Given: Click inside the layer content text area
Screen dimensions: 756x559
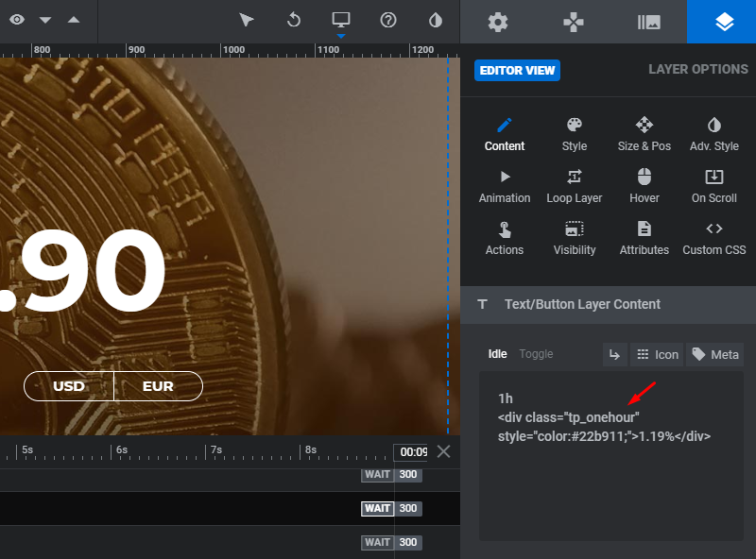Looking at the screenshot, I should point(610,456).
